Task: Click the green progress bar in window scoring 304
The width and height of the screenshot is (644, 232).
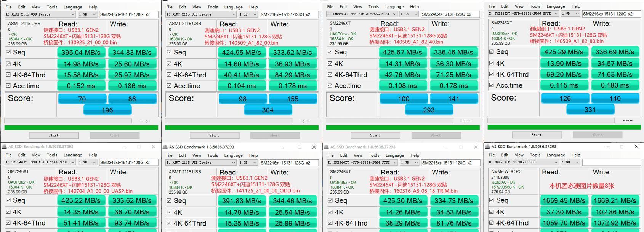Action: 242,128
